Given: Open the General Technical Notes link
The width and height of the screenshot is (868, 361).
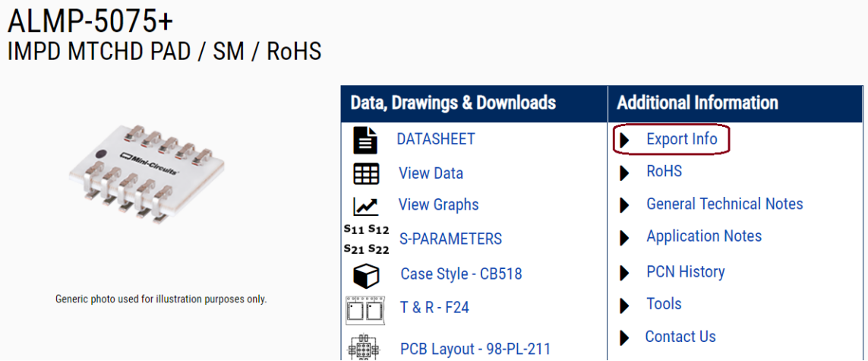Looking at the screenshot, I should pos(724,204).
